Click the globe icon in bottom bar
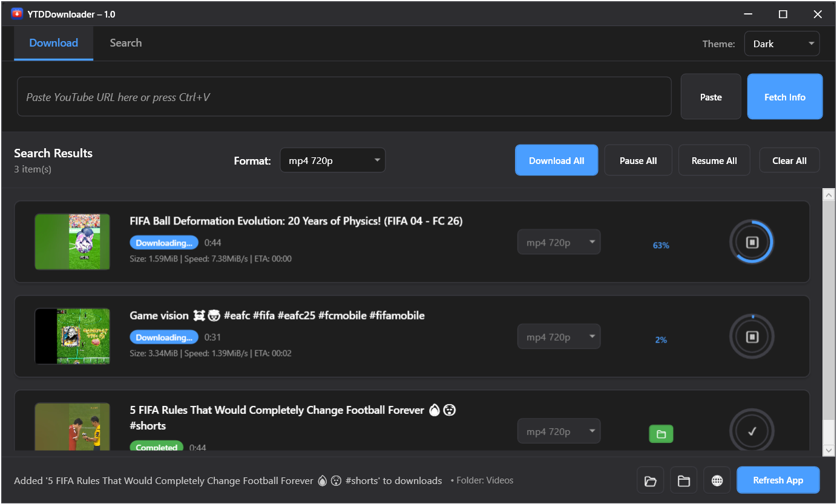 click(x=717, y=480)
